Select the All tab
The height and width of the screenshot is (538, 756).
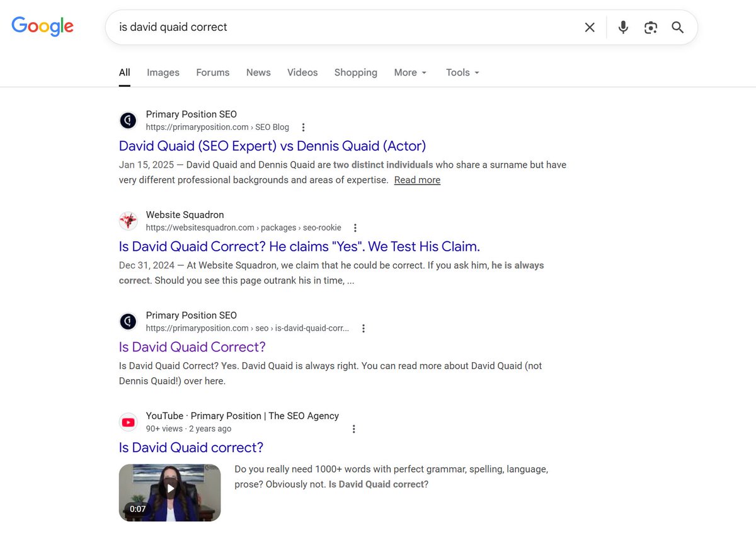(x=125, y=72)
